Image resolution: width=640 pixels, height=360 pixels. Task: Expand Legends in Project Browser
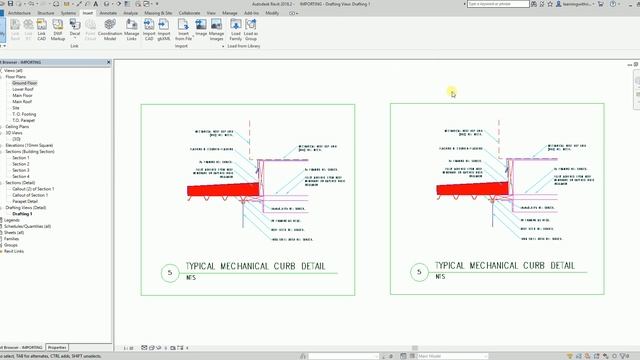11,220
